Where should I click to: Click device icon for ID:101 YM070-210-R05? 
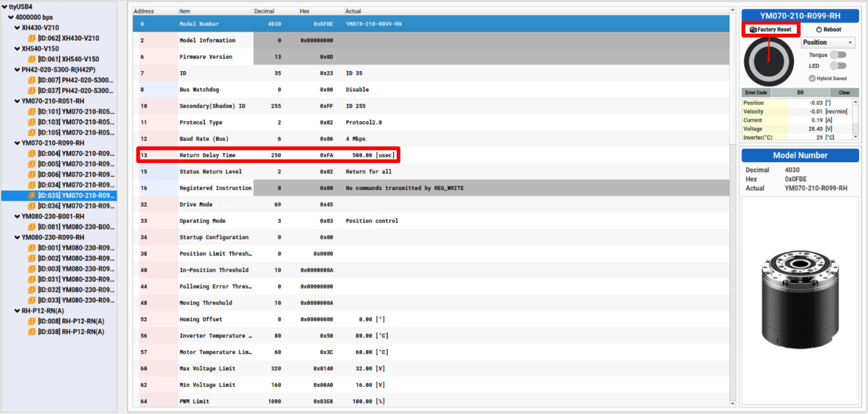click(x=32, y=112)
